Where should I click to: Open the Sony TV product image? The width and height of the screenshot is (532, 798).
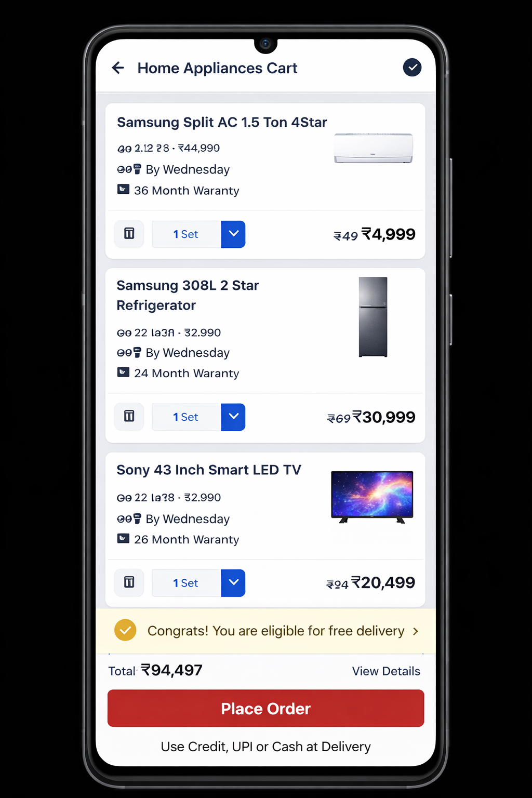tap(372, 497)
